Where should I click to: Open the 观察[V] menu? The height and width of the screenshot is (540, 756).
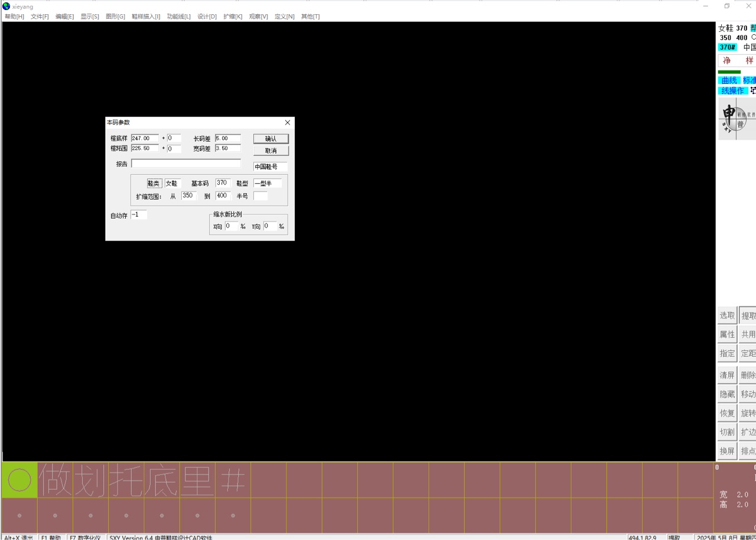pos(258,17)
